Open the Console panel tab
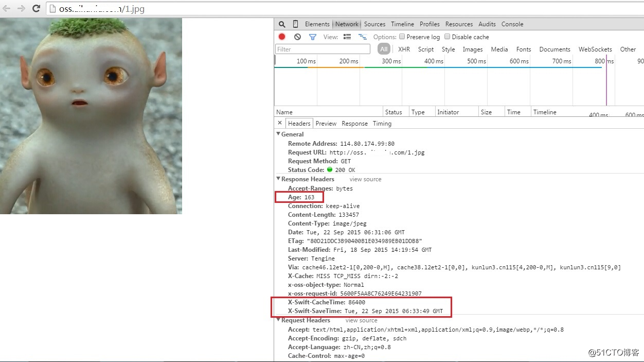The width and height of the screenshot is (644, 362). point(512,24)
